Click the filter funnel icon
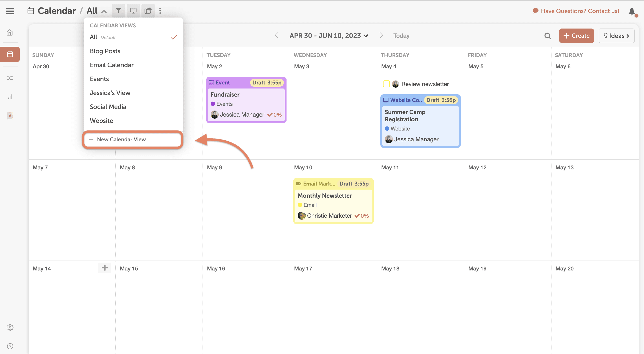Image resolution: width=644 pixels, height=354 pixels. [x=119, y=11]
